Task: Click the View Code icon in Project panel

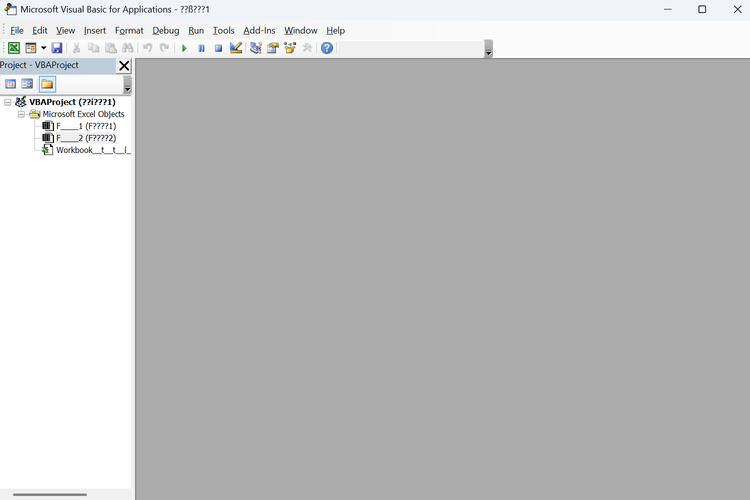Action: 10,84
